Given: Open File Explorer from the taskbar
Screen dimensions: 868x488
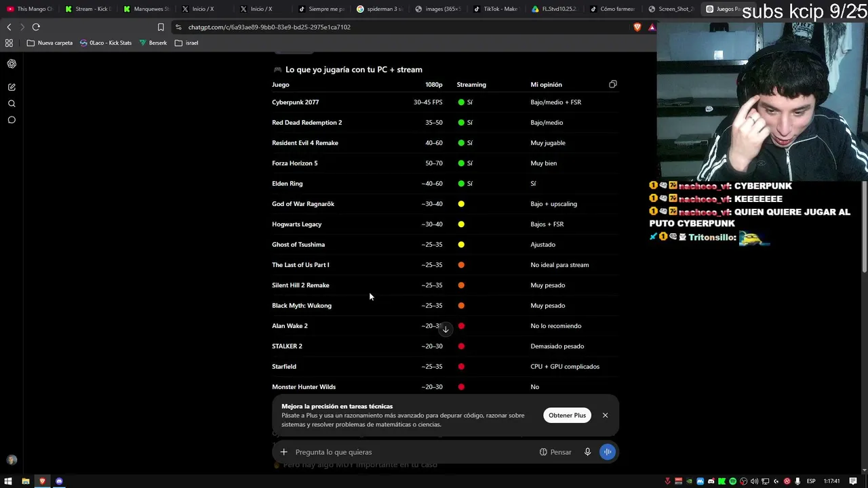Looking at the screenshot, I should (26, 481).
